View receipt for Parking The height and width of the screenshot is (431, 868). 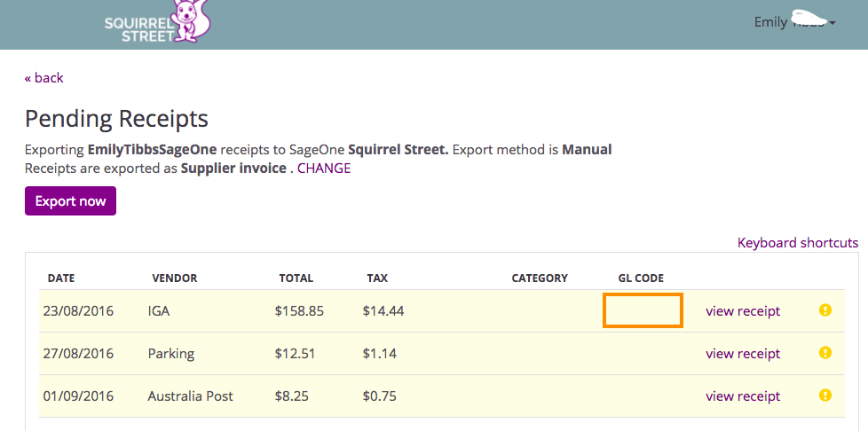click(743, 354)
